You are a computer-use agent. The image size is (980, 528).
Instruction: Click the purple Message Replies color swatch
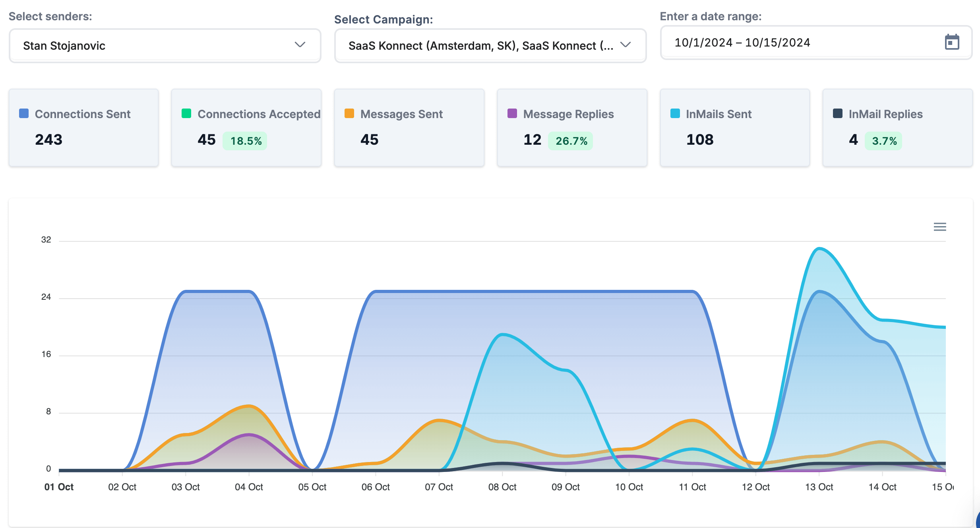(512, 113)
